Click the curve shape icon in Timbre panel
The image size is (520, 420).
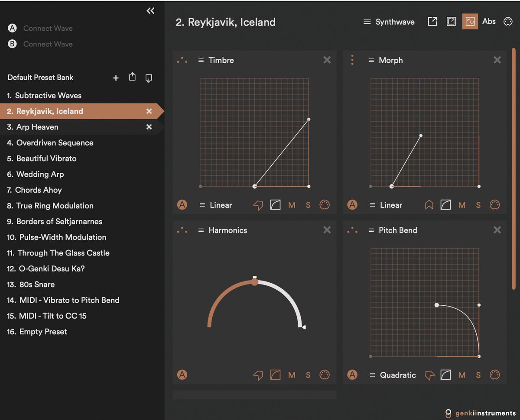pyautogui.click(x=275, y=205)
